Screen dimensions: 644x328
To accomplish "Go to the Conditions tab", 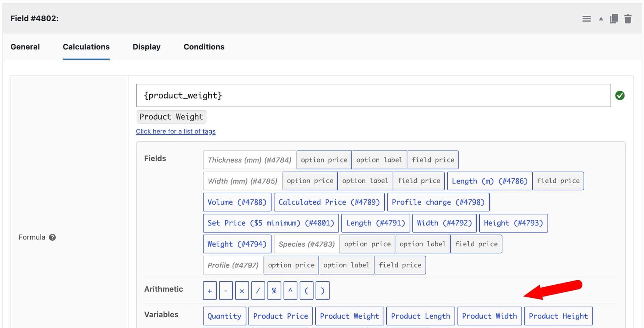I will (204, 47).
